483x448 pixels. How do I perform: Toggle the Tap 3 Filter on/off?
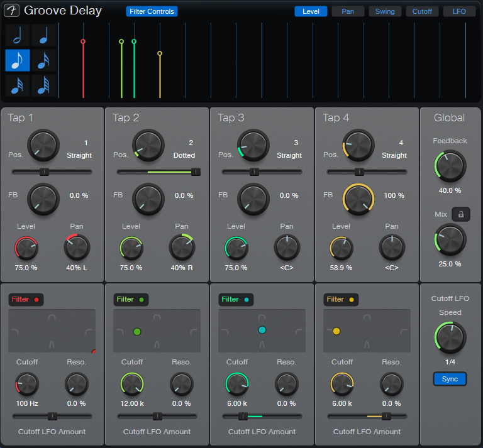pos(236,300)
